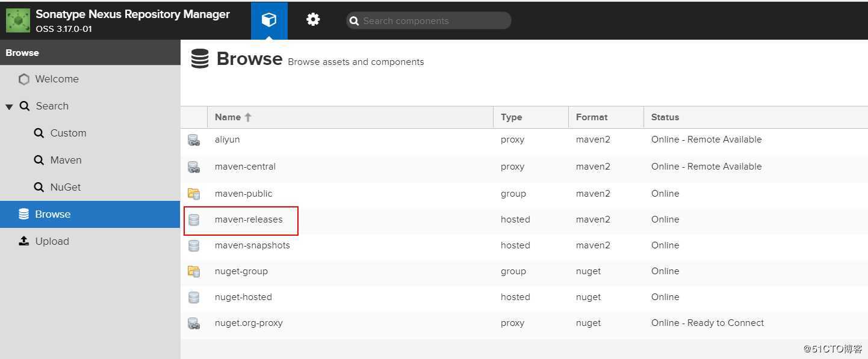Open the maven-public repository
868x359 pixels.
(243, 194)
